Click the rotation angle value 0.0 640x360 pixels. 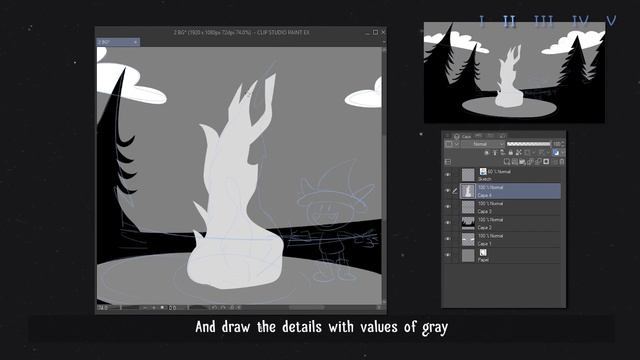173,308
